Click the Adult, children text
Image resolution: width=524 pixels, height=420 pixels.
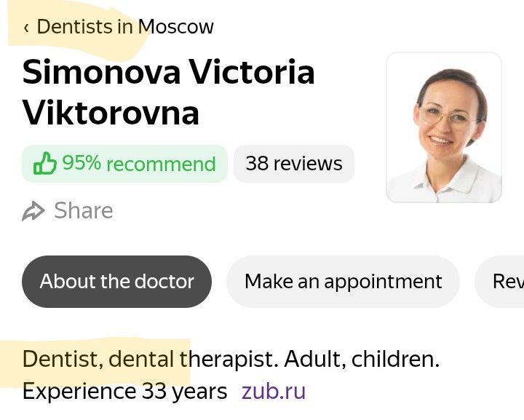pyautogui.click(x=361, y=359)
